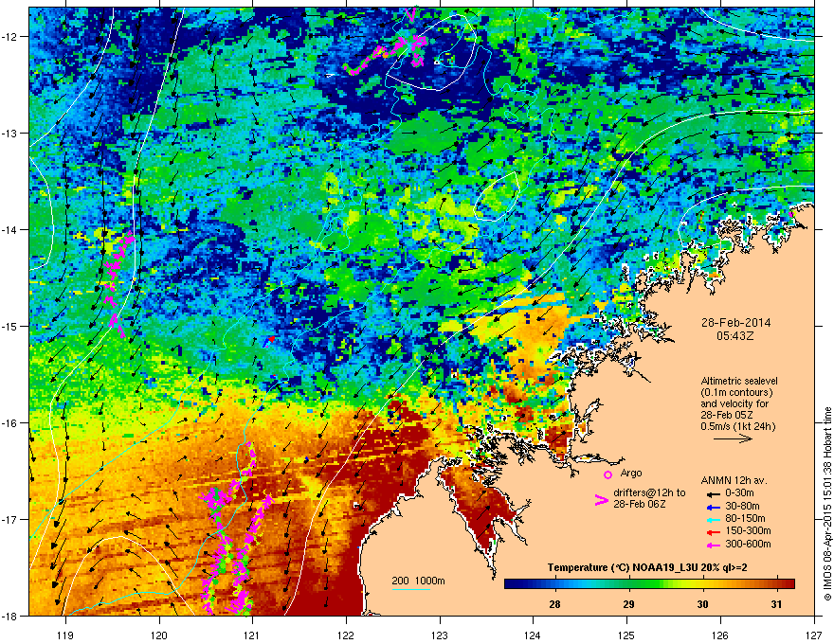Click the dark red end of temperature colorbar
The width and height of the screenshot is (834, 644).
pos(789,584)
